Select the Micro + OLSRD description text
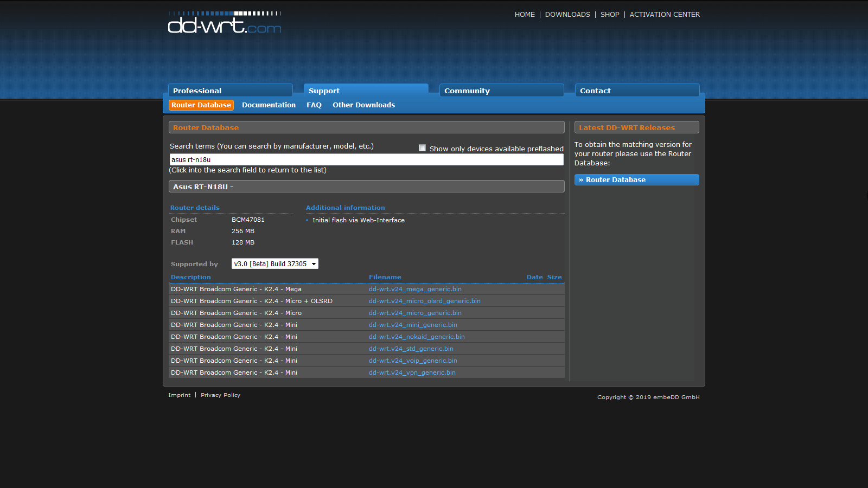The width and height of the screenshot is (868, 488). 252,301
